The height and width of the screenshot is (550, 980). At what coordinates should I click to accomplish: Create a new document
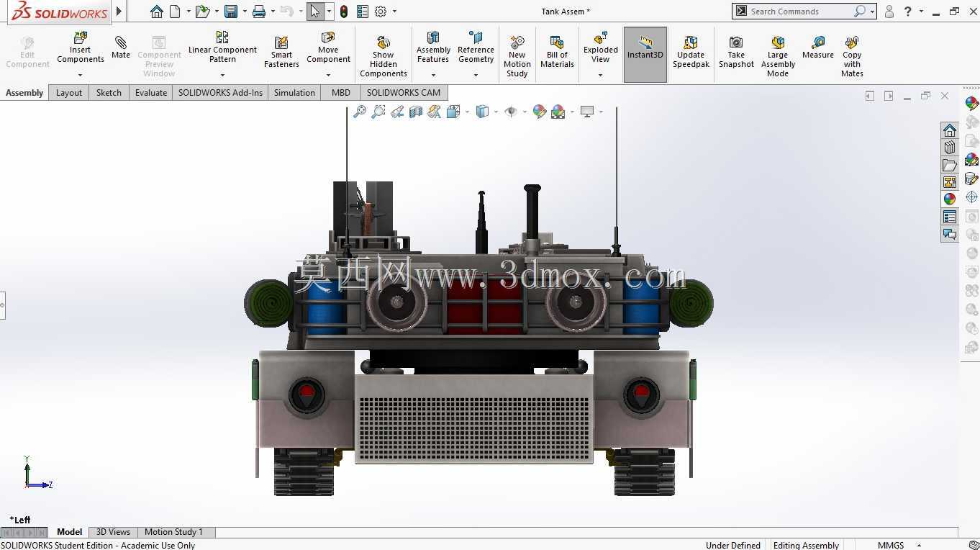click(175, 12)
